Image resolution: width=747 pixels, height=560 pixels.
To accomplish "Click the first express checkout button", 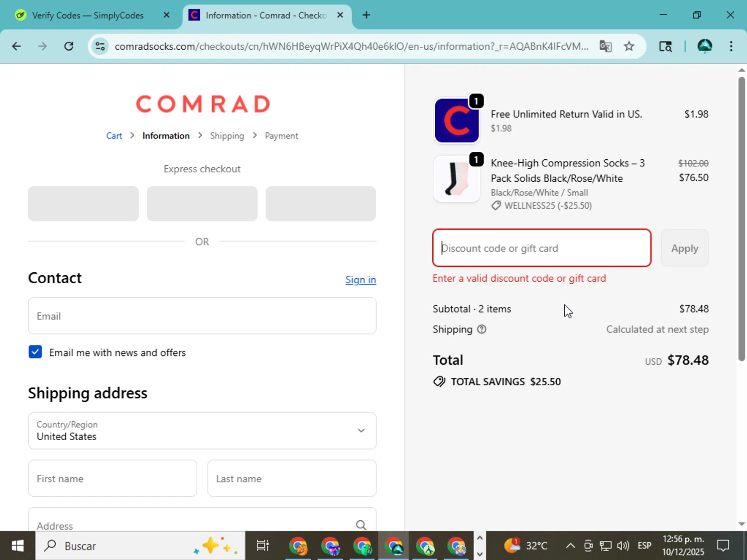I will 83,204.
